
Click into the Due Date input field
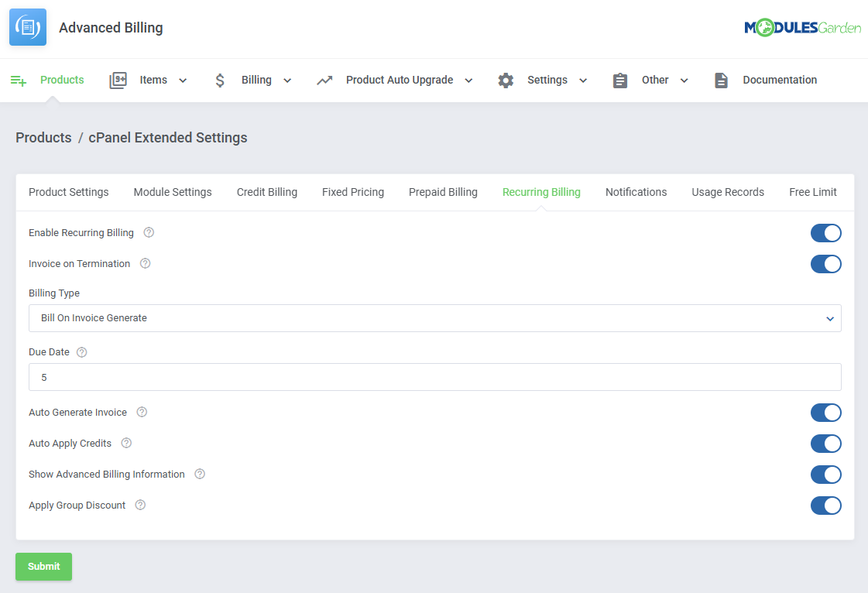tap(435, 377)
